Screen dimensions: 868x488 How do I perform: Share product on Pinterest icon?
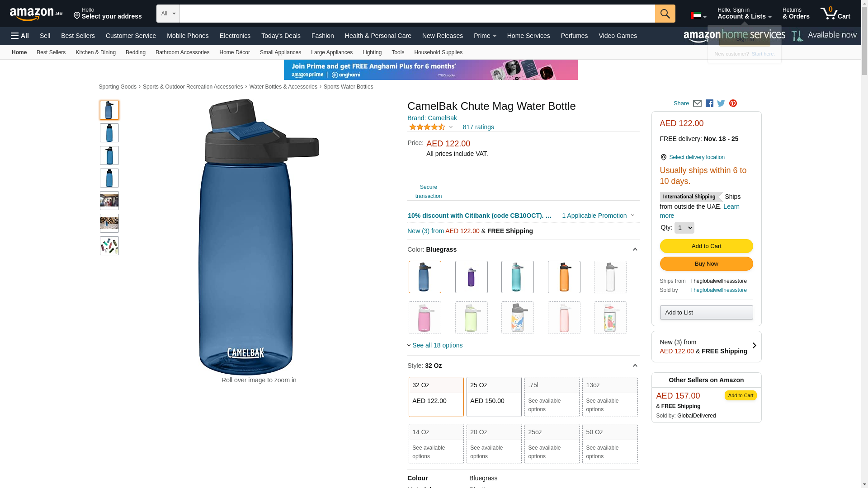733,103
